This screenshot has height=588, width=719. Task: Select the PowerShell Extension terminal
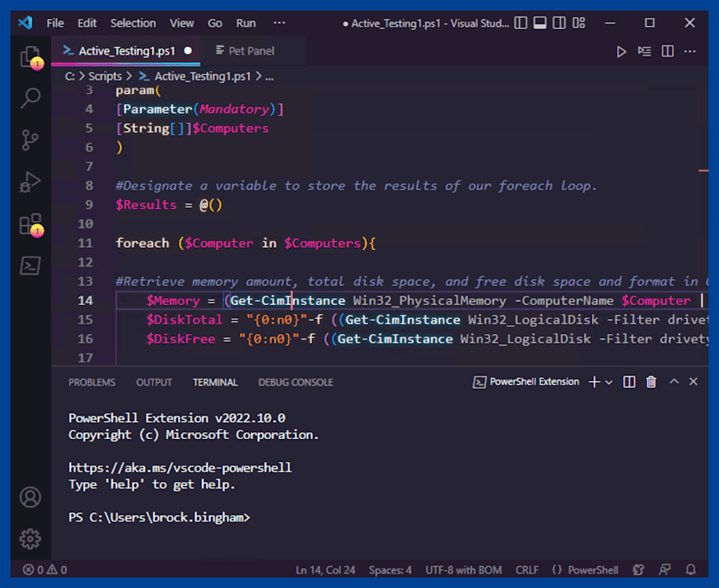pos(526,382)
